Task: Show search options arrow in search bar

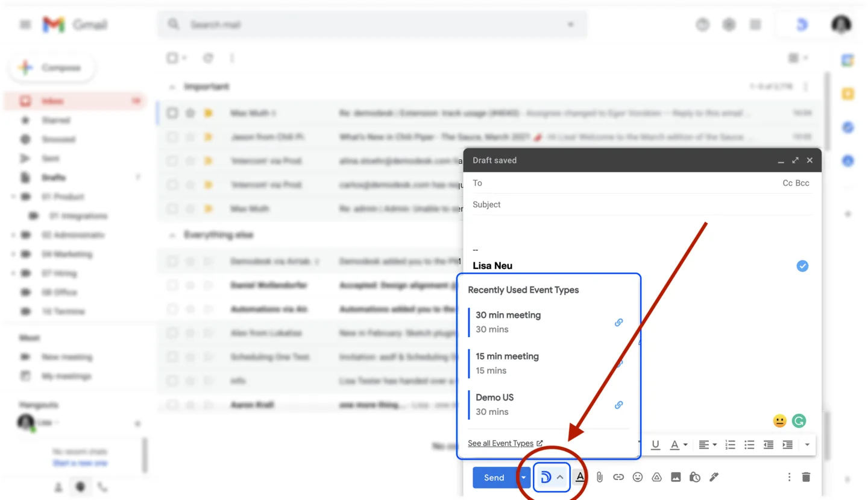Action: (570, 25)
